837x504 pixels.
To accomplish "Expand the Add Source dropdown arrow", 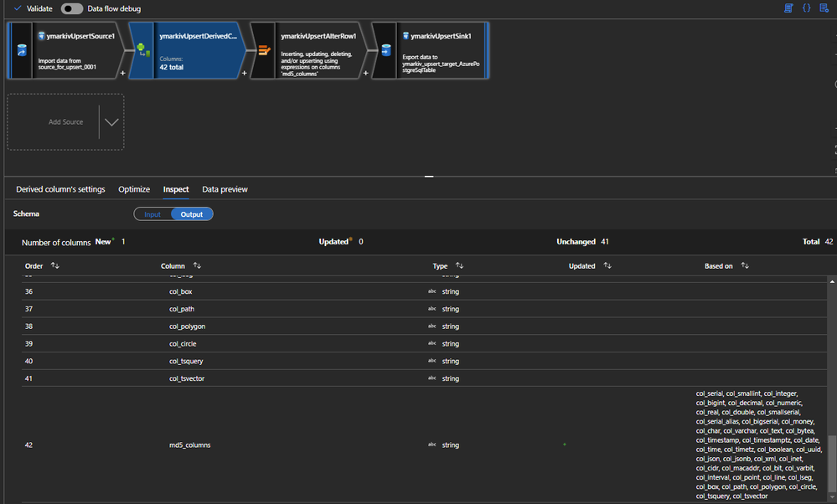I will [111, 122].
